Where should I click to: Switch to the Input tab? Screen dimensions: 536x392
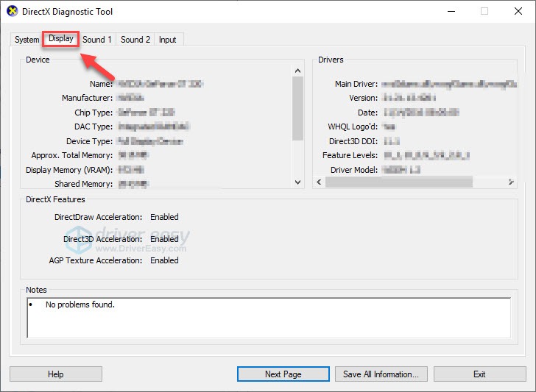tap(168, 40)
